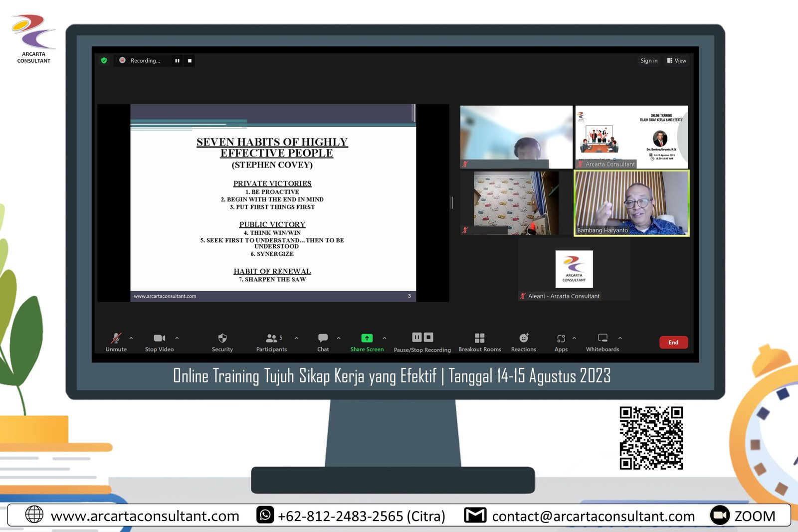
Task: Click the red End meeting button
Action: click(673, 342)
